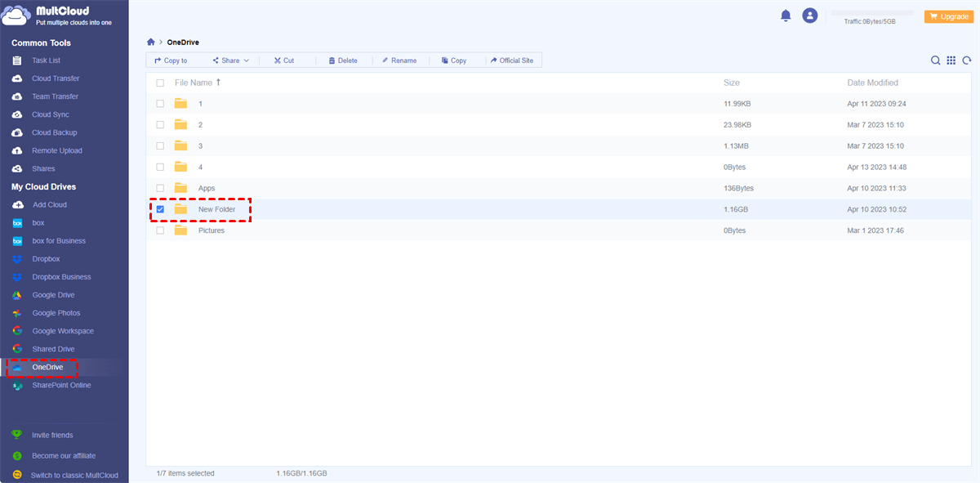Go to home breadcrumb icon
Viewport: 980px width, 483px height.
[151, 42]
